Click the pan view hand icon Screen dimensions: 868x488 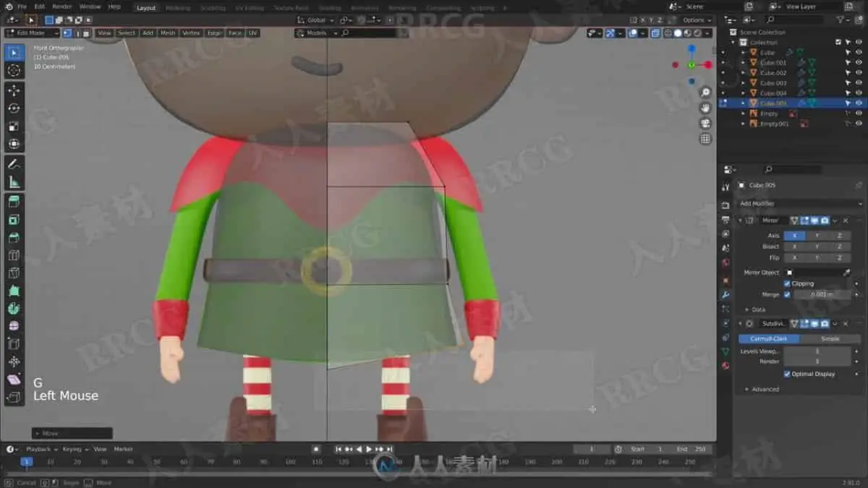(x=705, y=108)
